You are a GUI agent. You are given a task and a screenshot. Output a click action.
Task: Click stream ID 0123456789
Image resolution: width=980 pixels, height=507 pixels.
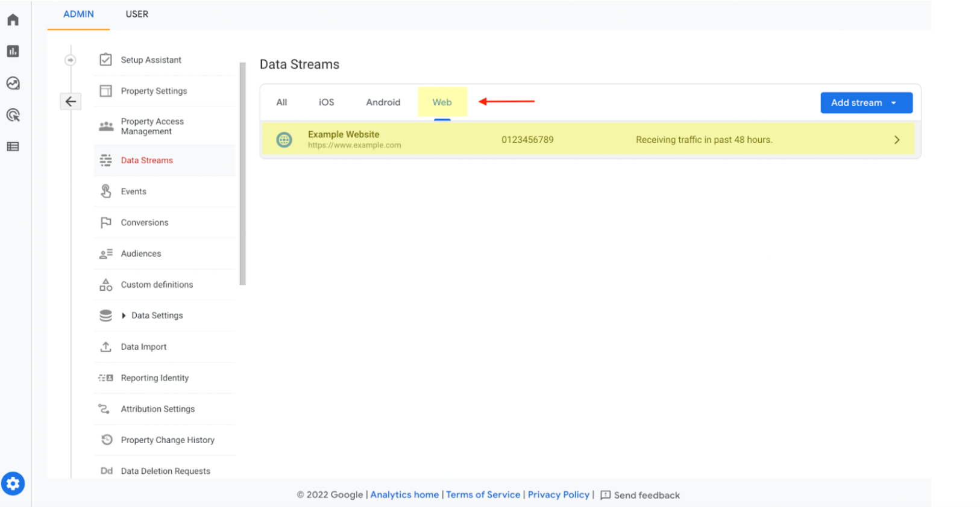(527, 140)
